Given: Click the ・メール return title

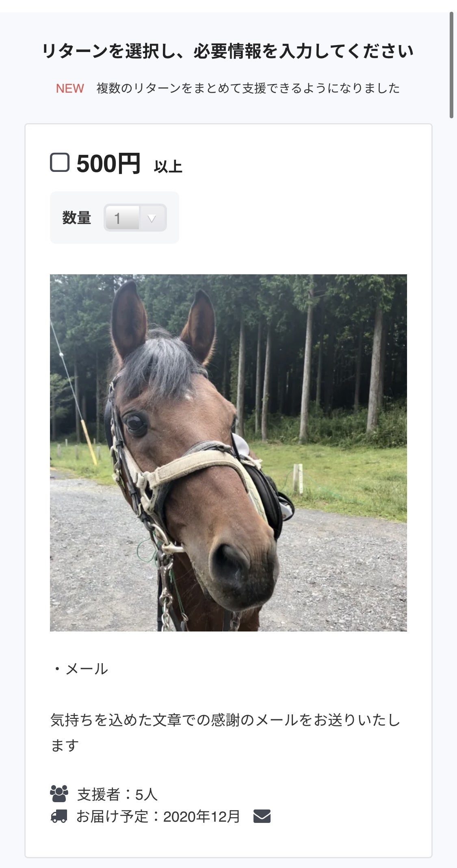Looking at the screenshot, I should [x=80, y=668].
